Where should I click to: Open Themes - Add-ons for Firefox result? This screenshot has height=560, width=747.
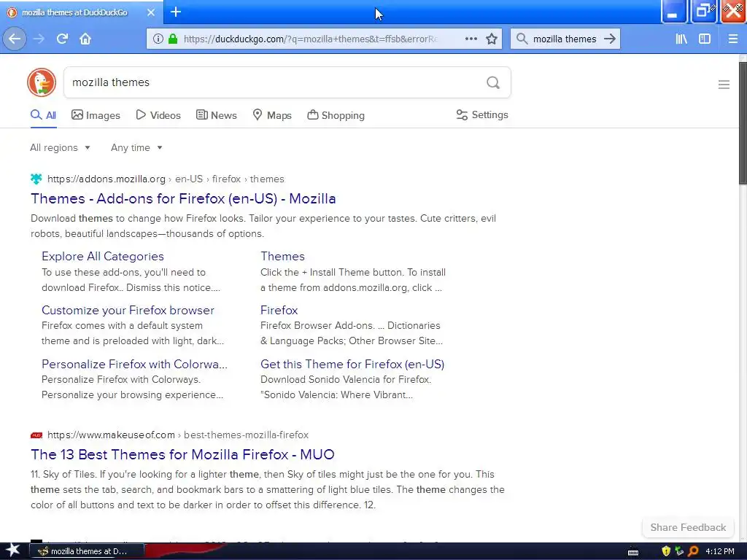pos(183,198)
